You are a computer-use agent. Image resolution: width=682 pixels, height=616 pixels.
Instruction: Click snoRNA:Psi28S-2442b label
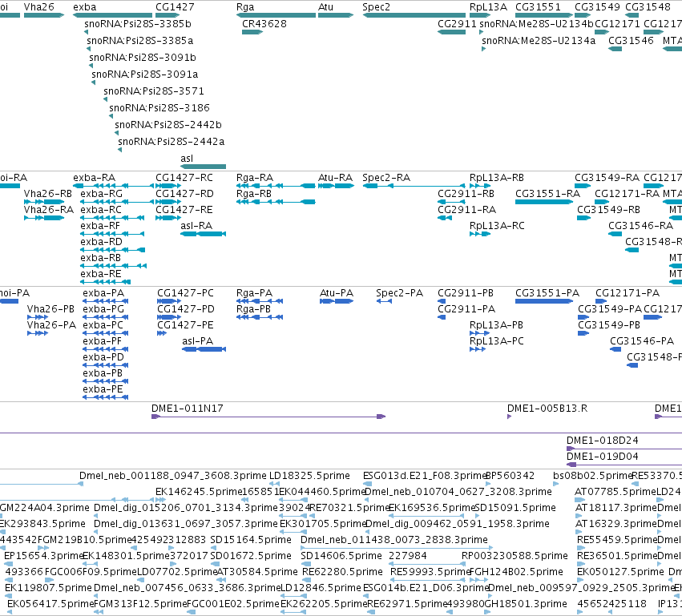pyautogui.click(x=168, y=125)
